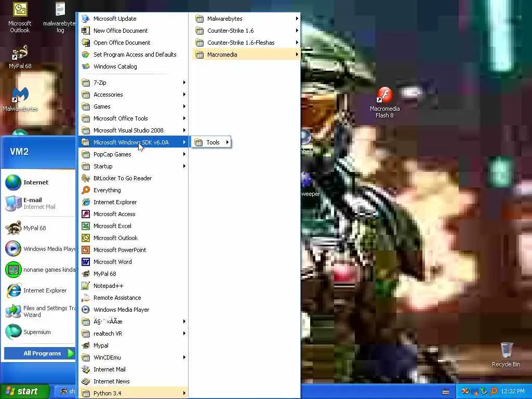Launch Mypal from the programs list

(134, 345)
